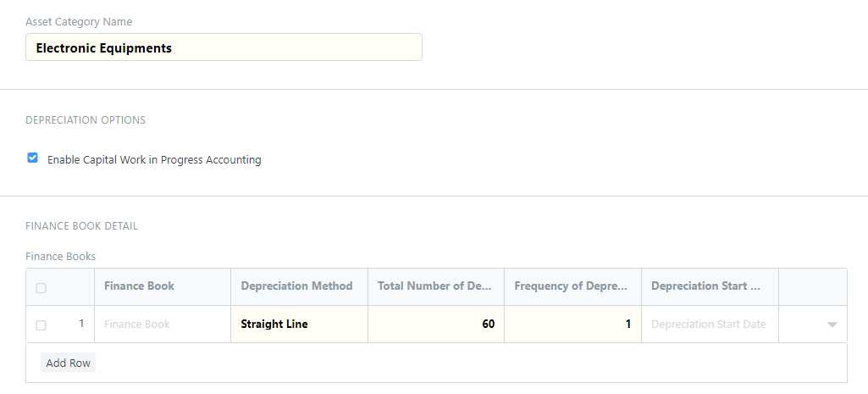Viewport: 868px width, 394px height.
Task: Open the Straight Line depreciation method cell
Action: click(299, 325)
